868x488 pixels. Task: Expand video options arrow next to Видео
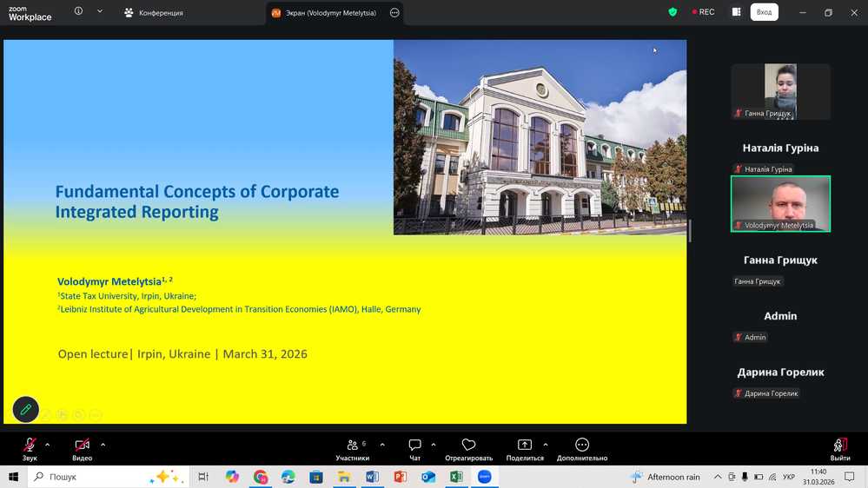[x=103, y=445]
